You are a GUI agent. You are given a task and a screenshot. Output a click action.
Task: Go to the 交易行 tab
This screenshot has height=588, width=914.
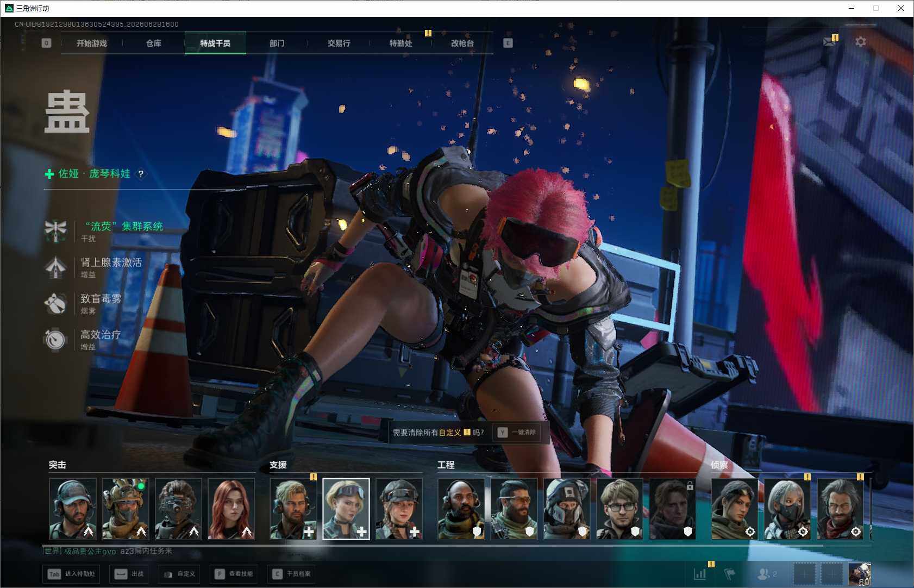coord(339,43)
